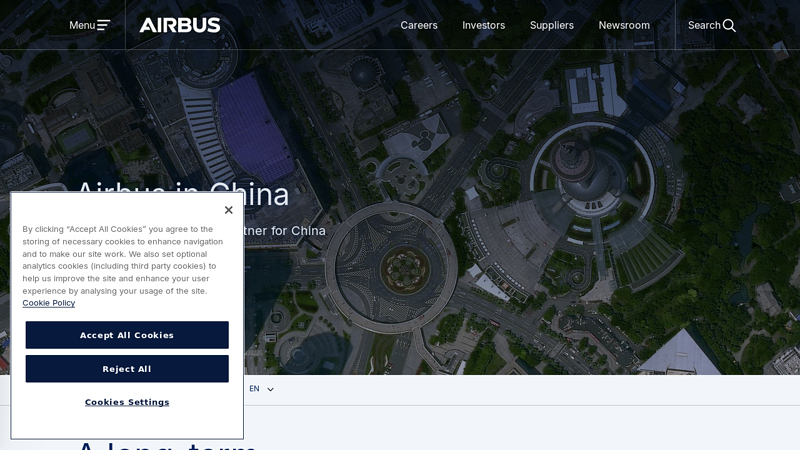Open the Investors page

(484, 25)
